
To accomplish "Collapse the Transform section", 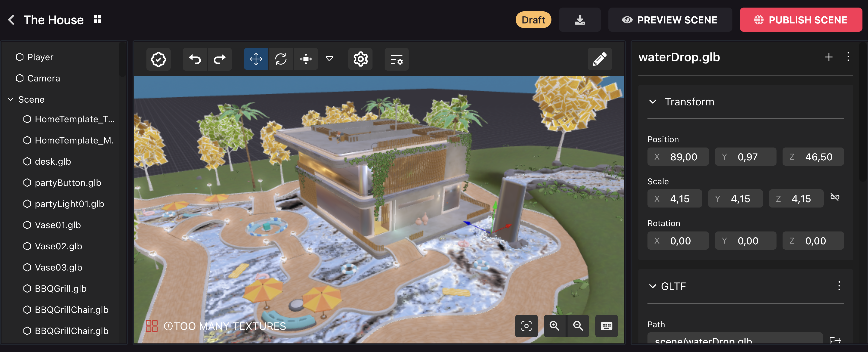I will coord(653,102).
